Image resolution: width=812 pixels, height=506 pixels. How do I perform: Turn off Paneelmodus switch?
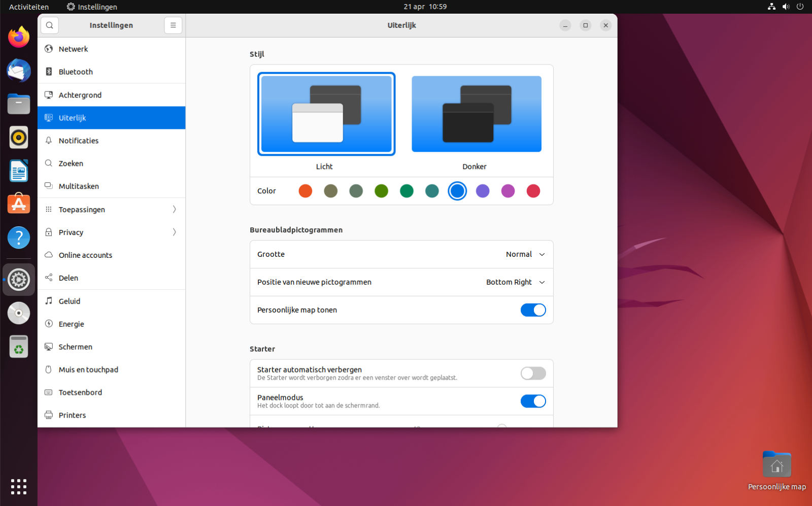click(x=533, y=401)
